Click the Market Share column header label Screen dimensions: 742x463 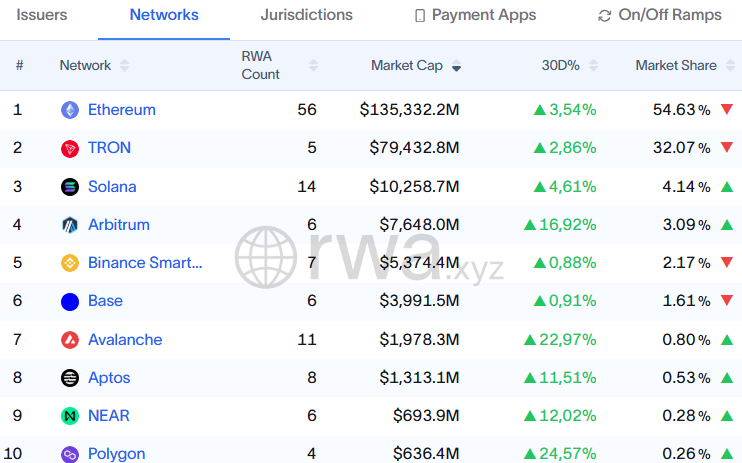pos(676,65)
